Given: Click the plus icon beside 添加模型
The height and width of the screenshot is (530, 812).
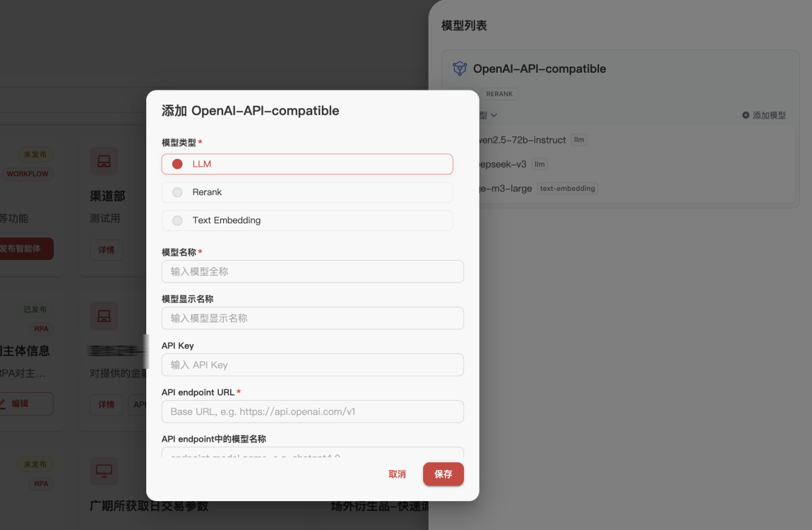Looking at the screenshot, I should (x=746, y=115).
